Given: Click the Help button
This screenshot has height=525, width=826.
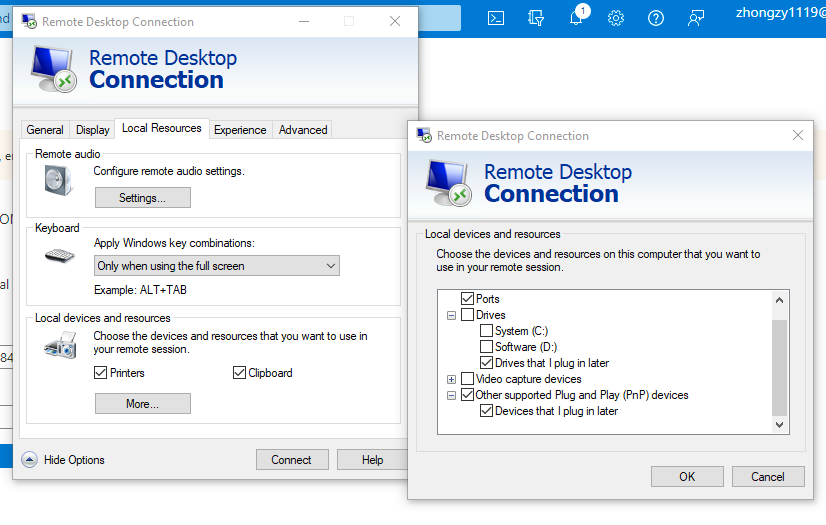Looking at the screenshot, I should coord(372,460).
